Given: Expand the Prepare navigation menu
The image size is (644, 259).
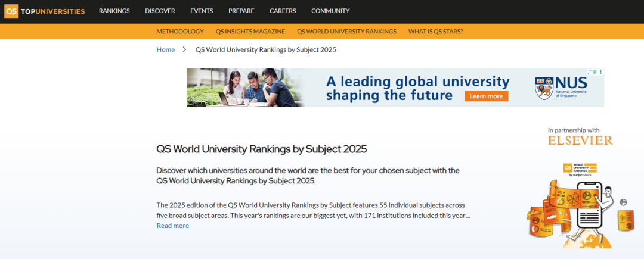Looking at the screenshot, I should pos(241,11).
